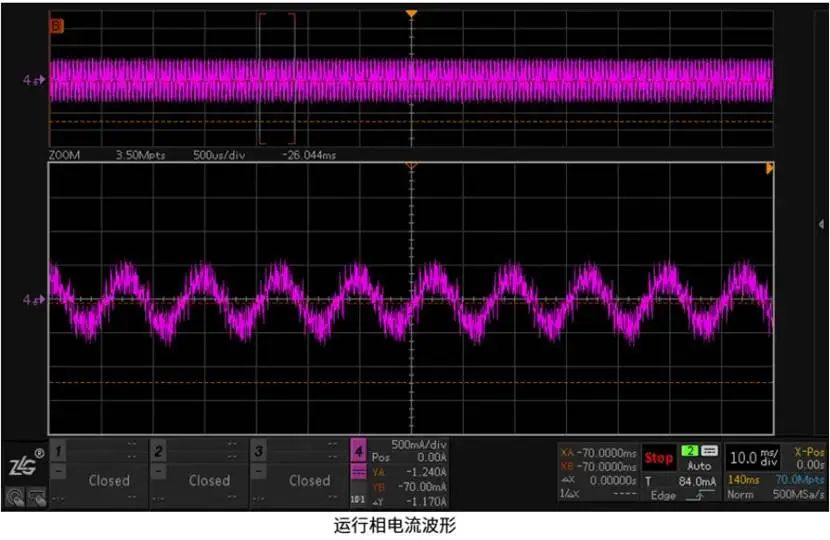Open channel 1 settings via number badge

click(58, 452)
